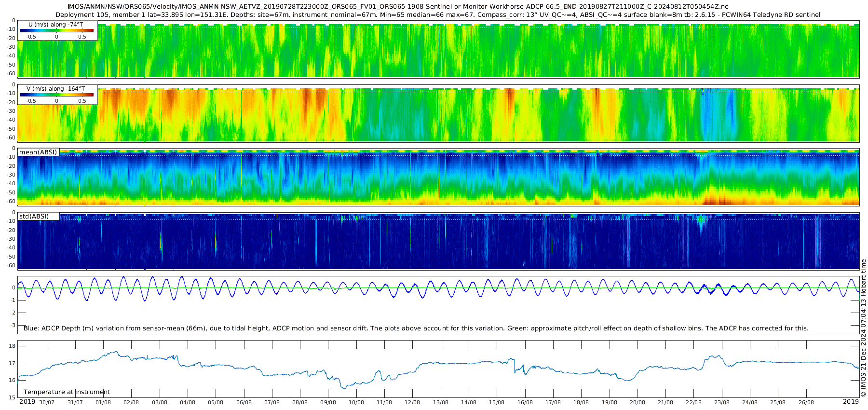Click the 'V (m/s) along -164°T' title
The image size is (868, 410).
pyautogui.click(x=56, y=89)
